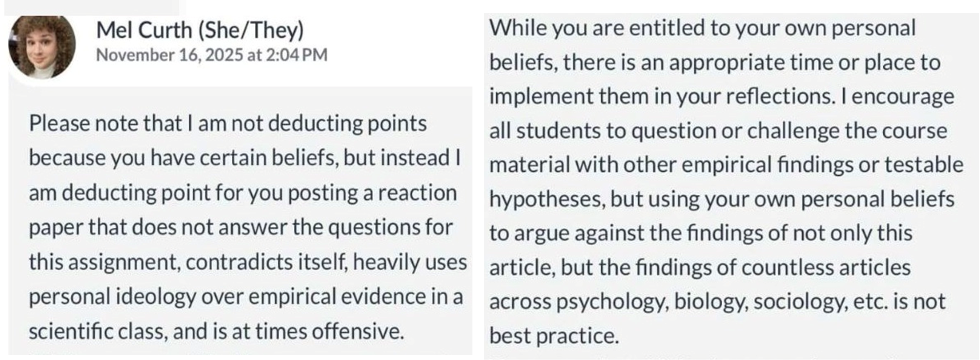Screen dimensions: 980x360
Task: Click the phrase "personal ideology" in the left comment
Action: coord(112,297)
